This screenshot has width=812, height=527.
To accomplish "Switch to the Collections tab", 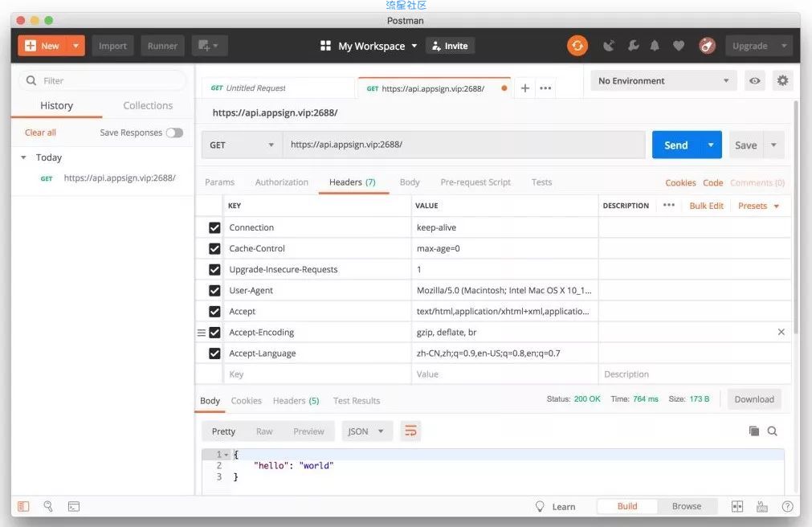I will [148, 106].
